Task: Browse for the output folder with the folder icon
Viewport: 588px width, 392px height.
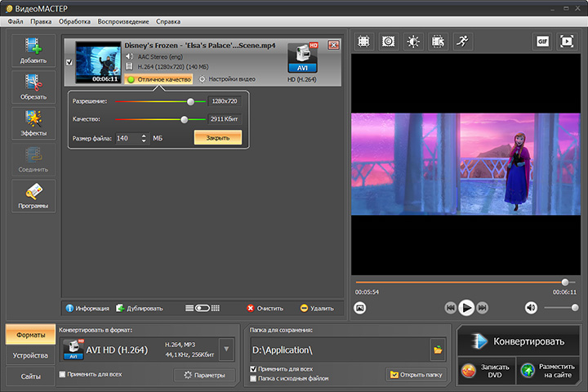Action: tap(438, 350)
